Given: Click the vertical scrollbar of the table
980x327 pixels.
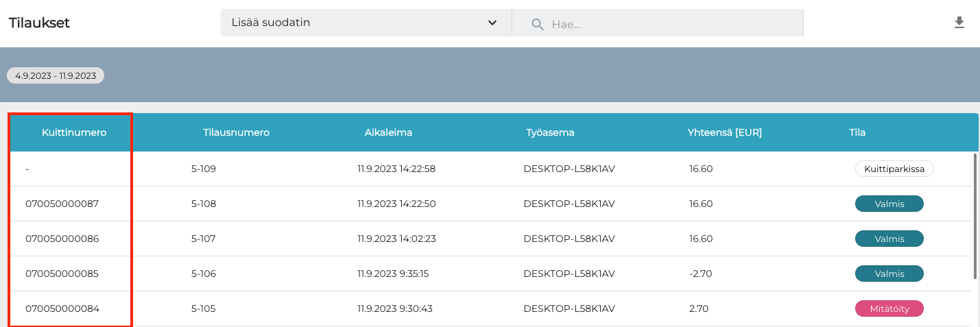Looking at the screenshot, I should coord(975,216).
